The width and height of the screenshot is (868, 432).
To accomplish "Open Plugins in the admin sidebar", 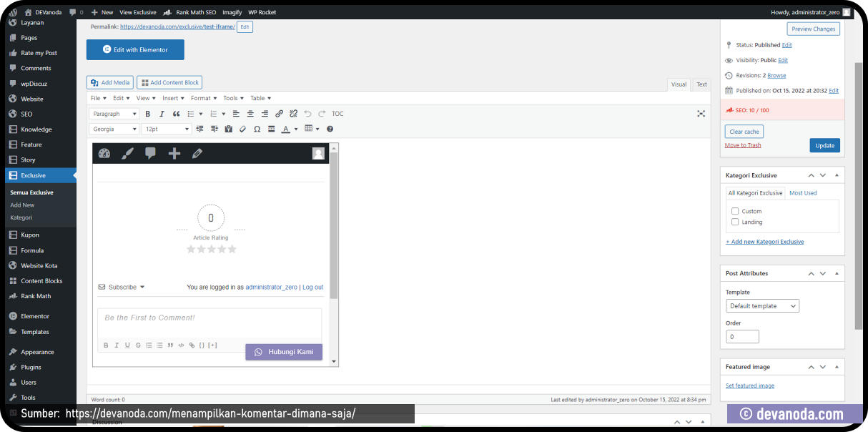I will tap(31, 367).
